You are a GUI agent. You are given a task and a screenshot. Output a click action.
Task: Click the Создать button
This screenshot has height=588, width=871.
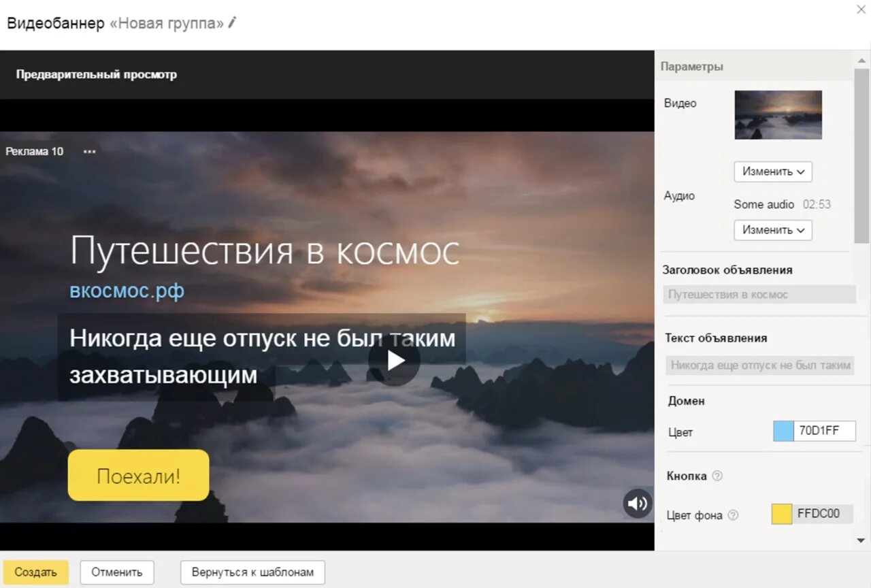35,572
